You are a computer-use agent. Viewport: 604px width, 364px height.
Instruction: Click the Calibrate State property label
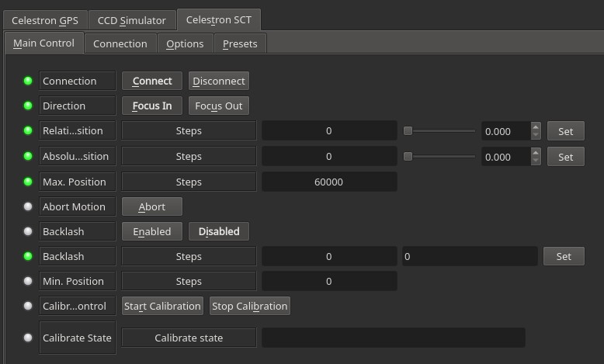pos(78,338)
